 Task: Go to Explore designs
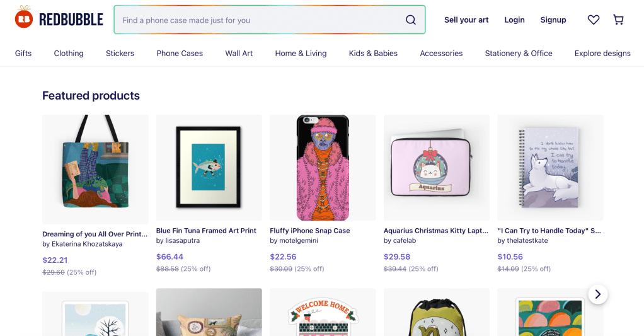coord(602,54)
